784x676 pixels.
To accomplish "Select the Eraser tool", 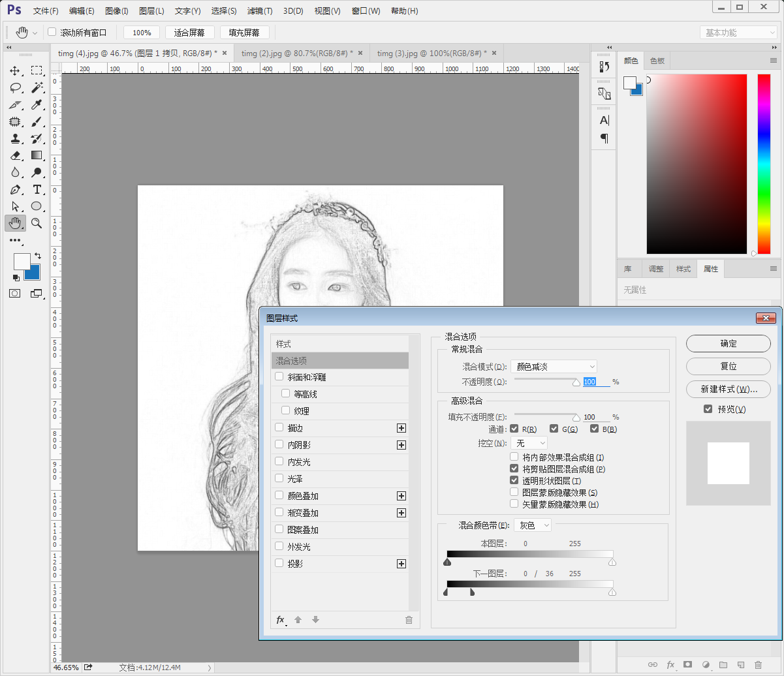I will pos(15,155).
